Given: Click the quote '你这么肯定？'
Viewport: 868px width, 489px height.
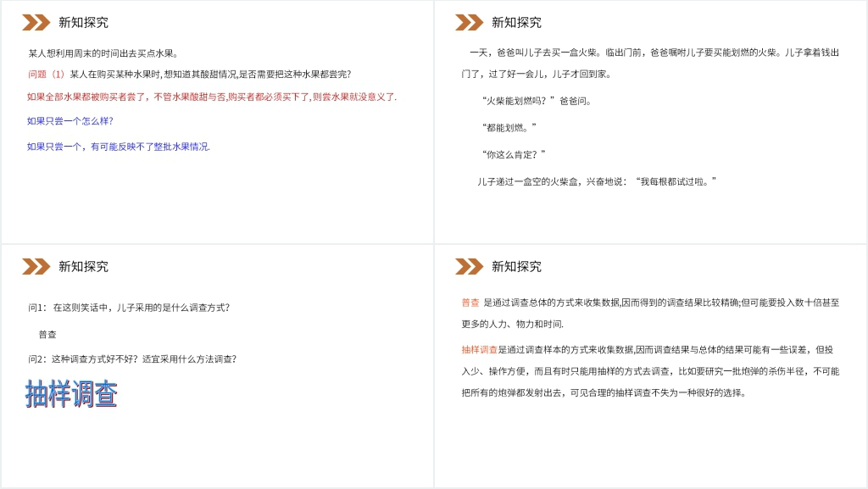Looking at the screenshot, I should [514, 154].
